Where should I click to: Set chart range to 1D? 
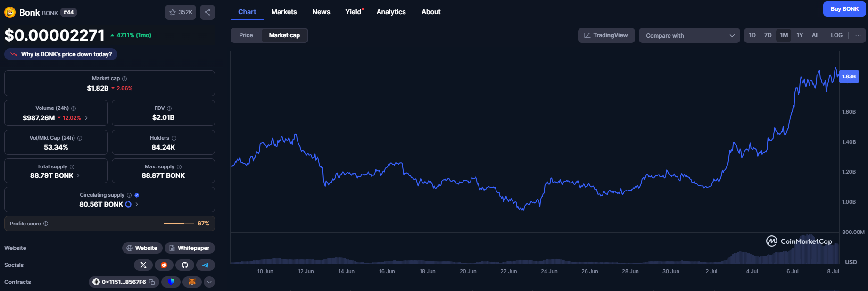(752, 35)
